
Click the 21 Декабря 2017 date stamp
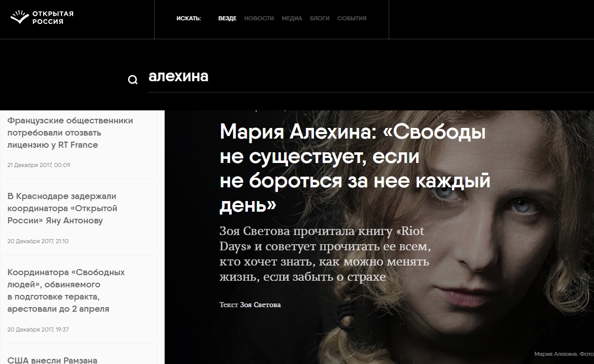click(39, 165)
